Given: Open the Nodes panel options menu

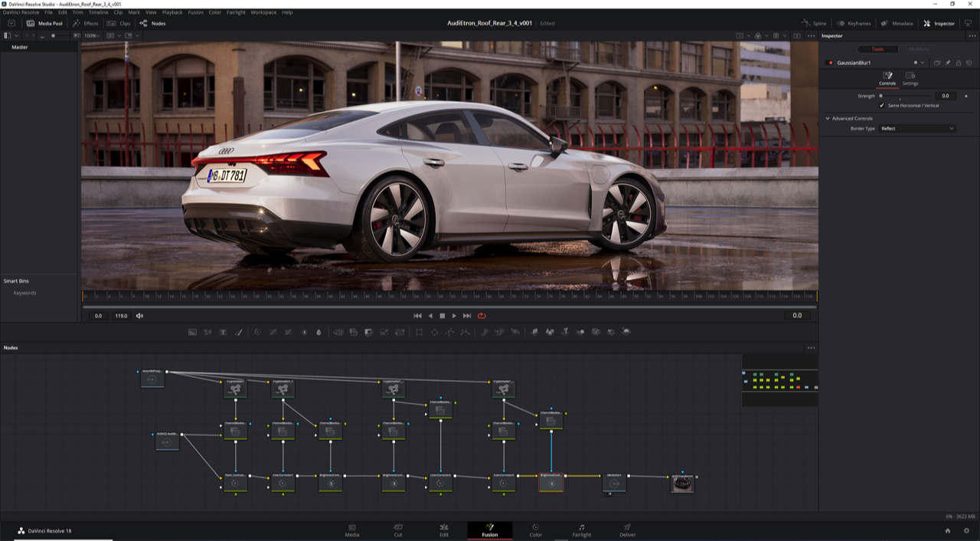Looking at the screenshot, I should 811,348.
